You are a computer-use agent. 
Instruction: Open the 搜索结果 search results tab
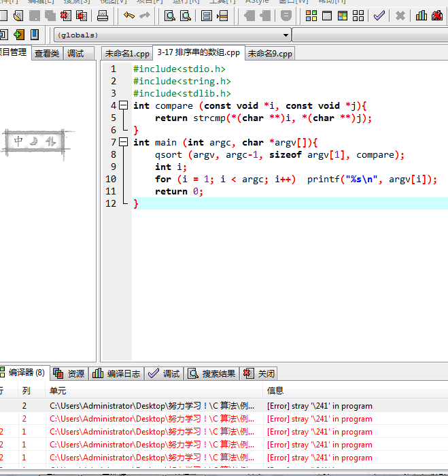pyautogui.click(x=212, y=373)
